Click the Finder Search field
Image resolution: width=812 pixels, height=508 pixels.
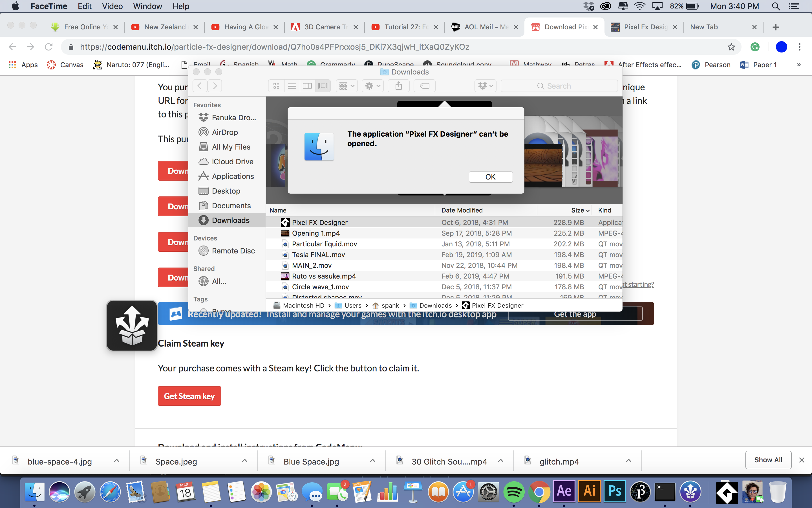(559, 86)
